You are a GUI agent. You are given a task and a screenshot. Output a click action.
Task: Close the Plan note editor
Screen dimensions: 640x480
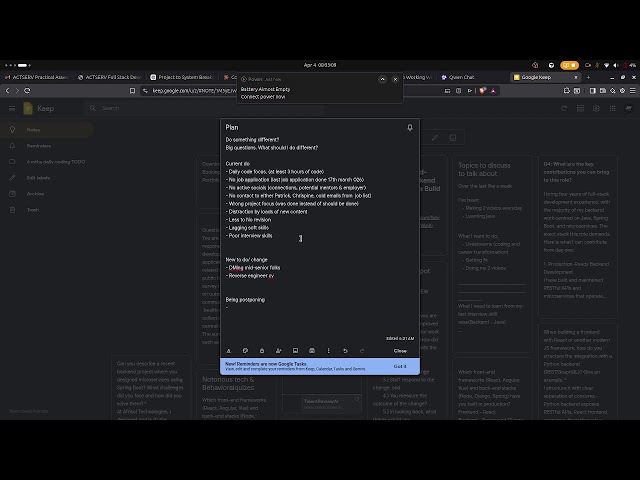point(400,351)
